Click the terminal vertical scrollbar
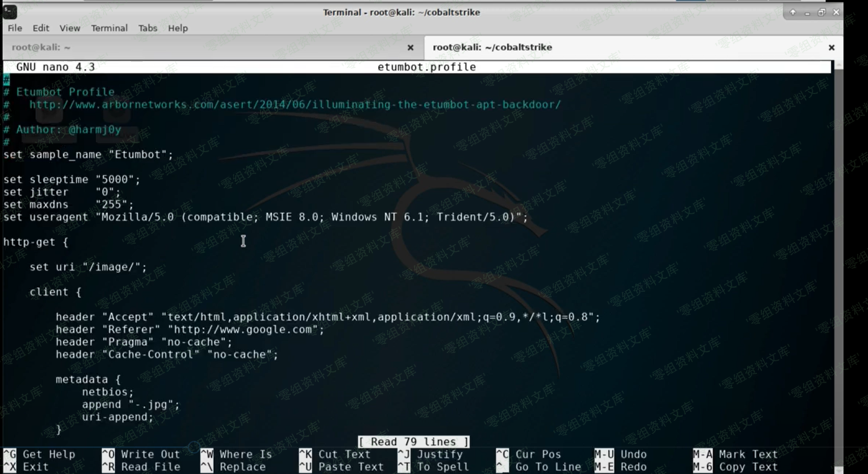 click(x=838, y=255)
